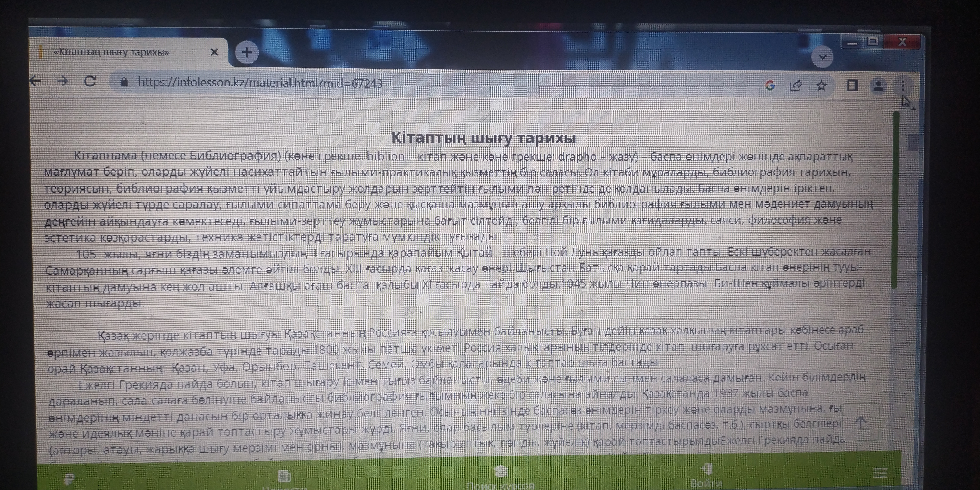Click the graduation cap course search icon
This screenshot has width=980, height=490.
point(500,471)
